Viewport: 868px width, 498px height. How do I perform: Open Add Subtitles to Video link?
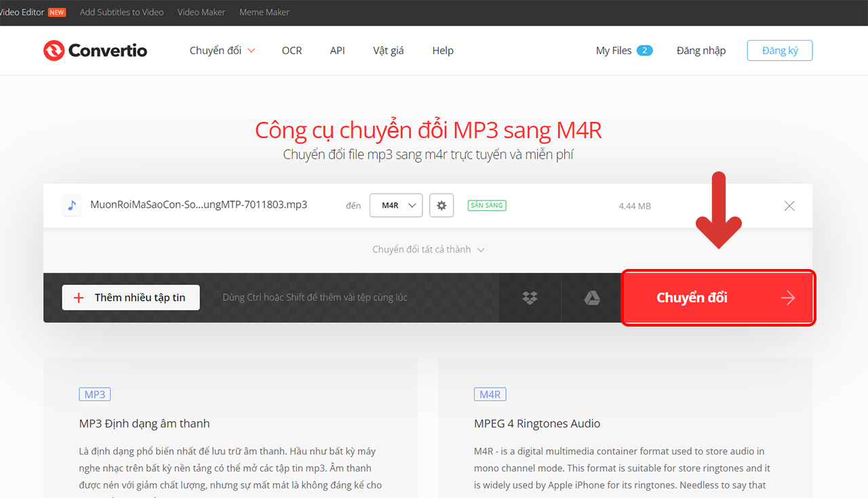pyautogui.click(x=122, y=12)
